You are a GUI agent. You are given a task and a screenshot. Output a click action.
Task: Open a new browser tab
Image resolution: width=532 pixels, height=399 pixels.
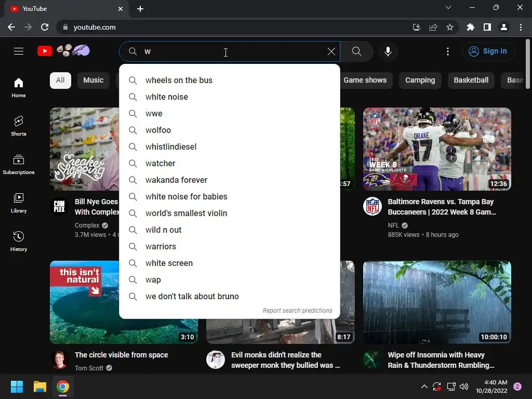[140, 9]
